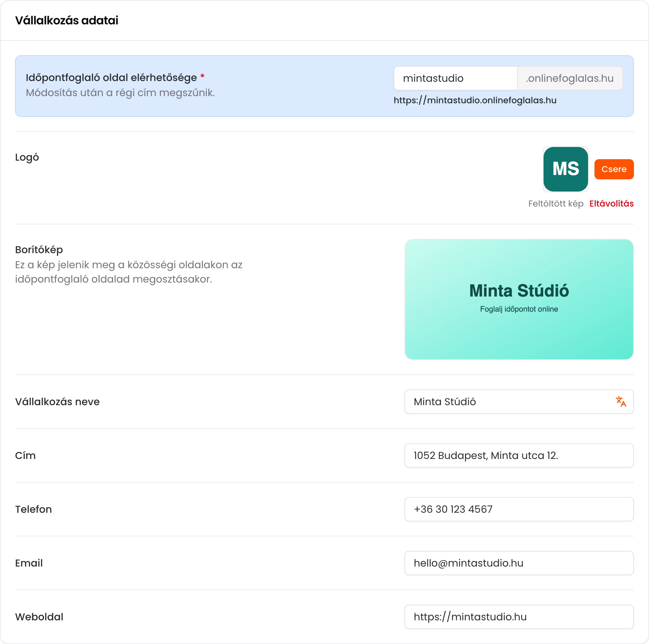Image resolution: width=649 pixels, height=644 pixels.
Task: Click the Weboldal input https://mintastudio.hu
Action: (519, 617)
